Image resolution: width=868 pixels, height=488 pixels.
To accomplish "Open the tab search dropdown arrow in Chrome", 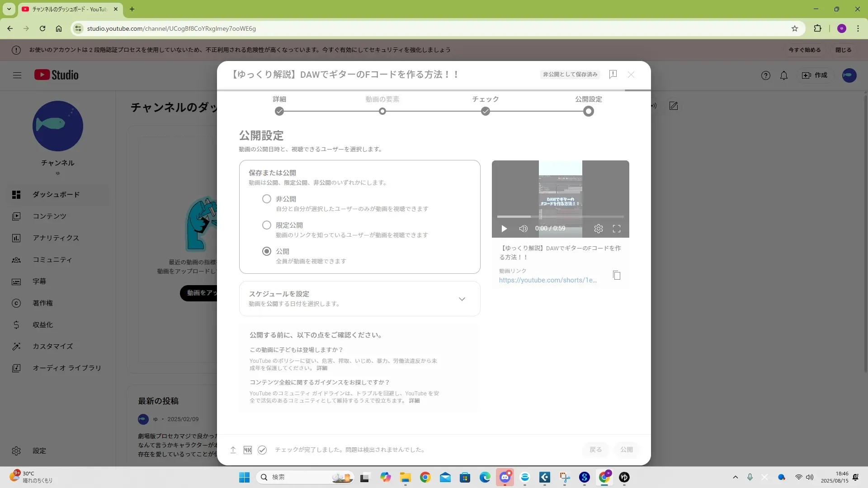I will 9,9.
